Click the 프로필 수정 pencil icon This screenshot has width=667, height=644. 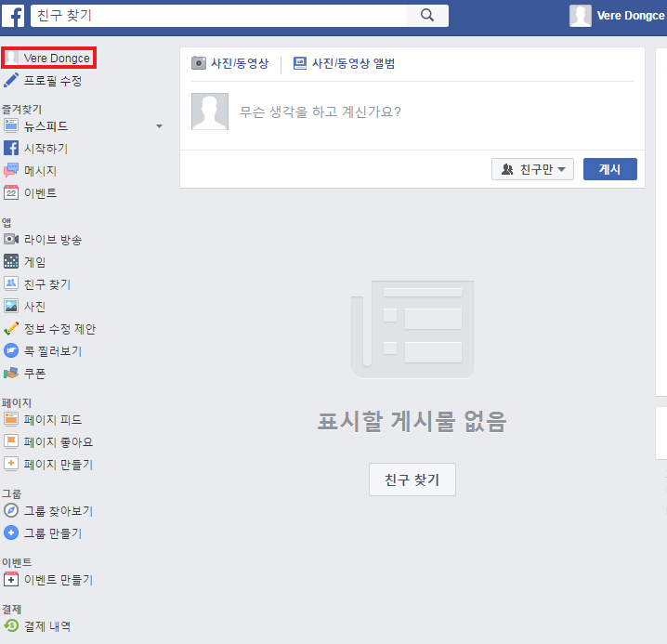[11, 80]
